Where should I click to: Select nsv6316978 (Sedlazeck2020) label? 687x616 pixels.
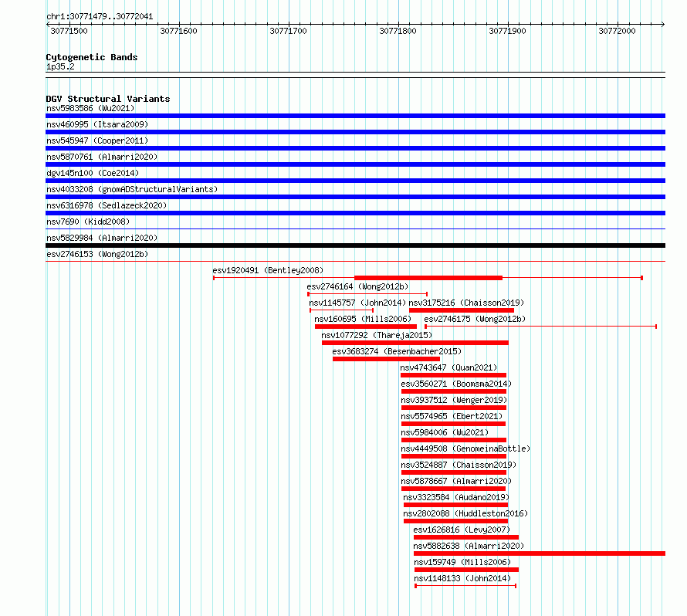[x=107, y=205]
